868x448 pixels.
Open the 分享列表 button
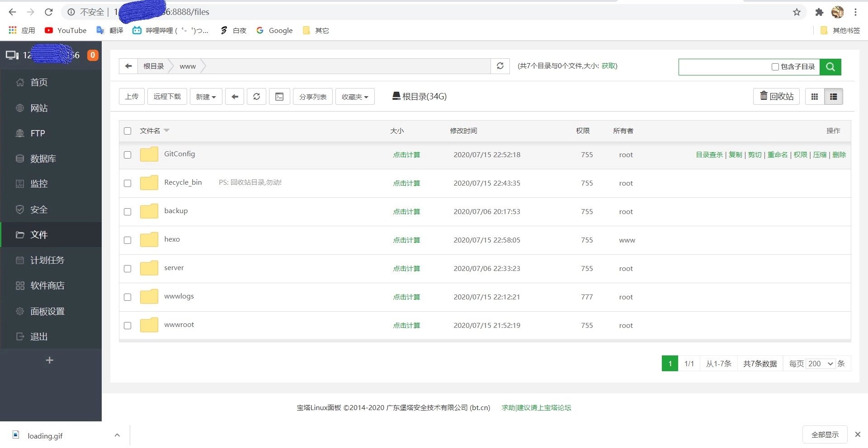[x=313, y=96]
